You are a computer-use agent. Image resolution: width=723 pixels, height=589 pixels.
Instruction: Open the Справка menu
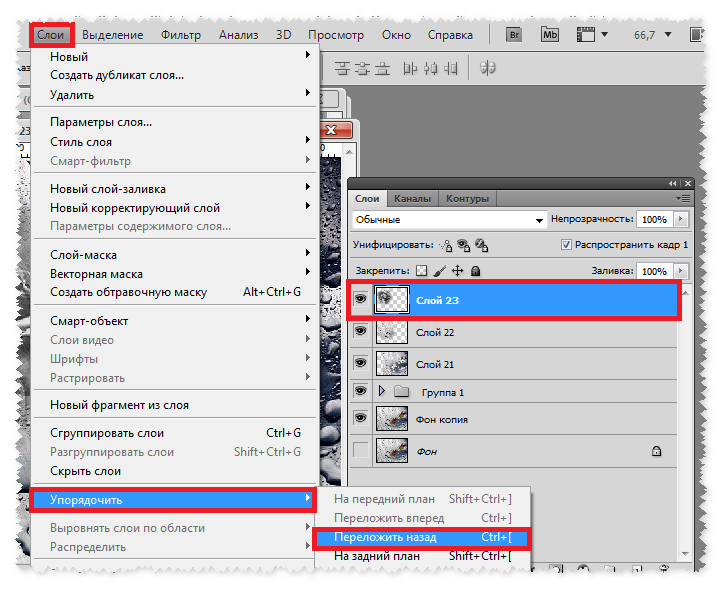450,35
